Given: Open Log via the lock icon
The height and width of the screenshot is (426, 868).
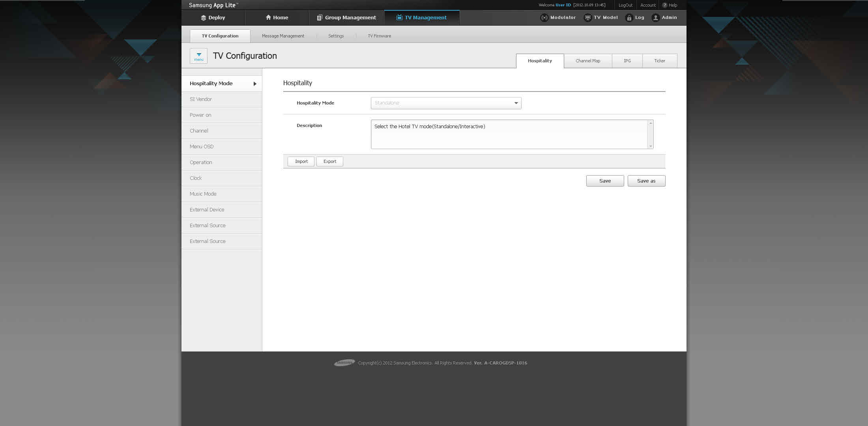Looking at the screenshot, I should coord(629,18).
